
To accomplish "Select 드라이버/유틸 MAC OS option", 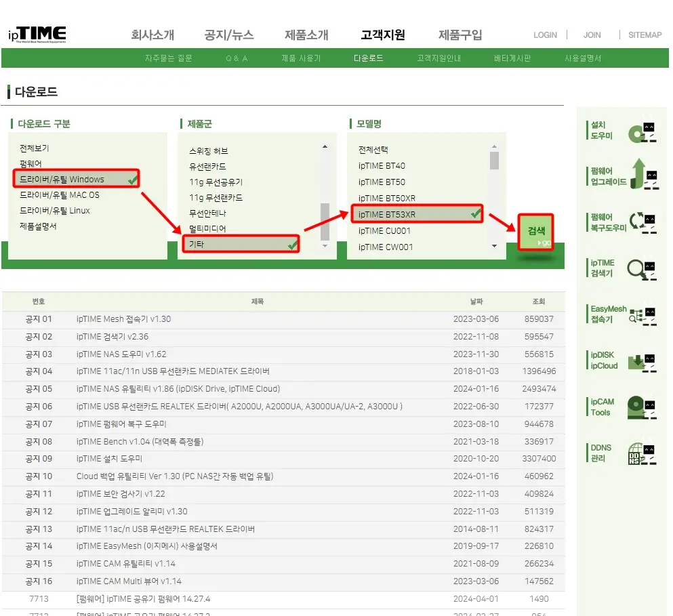I will (x=59, y=195).
